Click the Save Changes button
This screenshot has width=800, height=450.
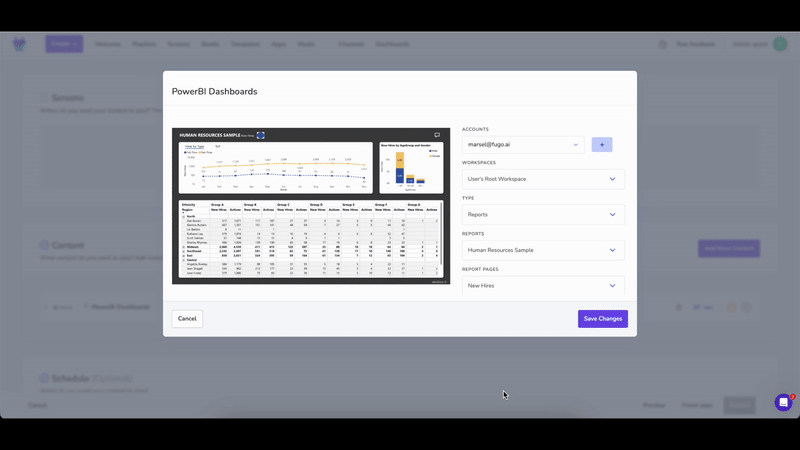point(603,319)
